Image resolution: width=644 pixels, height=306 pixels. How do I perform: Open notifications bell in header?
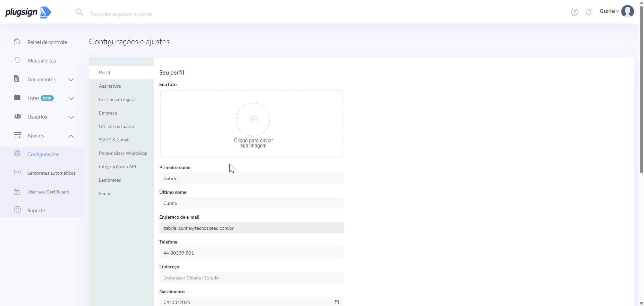[589, 12]
